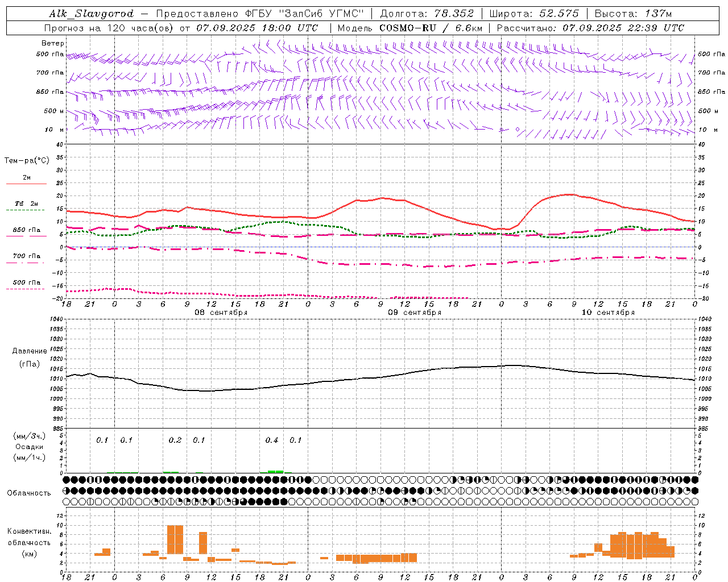The height and width of the screenshot is (582, 728).
Task: Select the "Широта: 52.575" header field
Action: (534, 14)
